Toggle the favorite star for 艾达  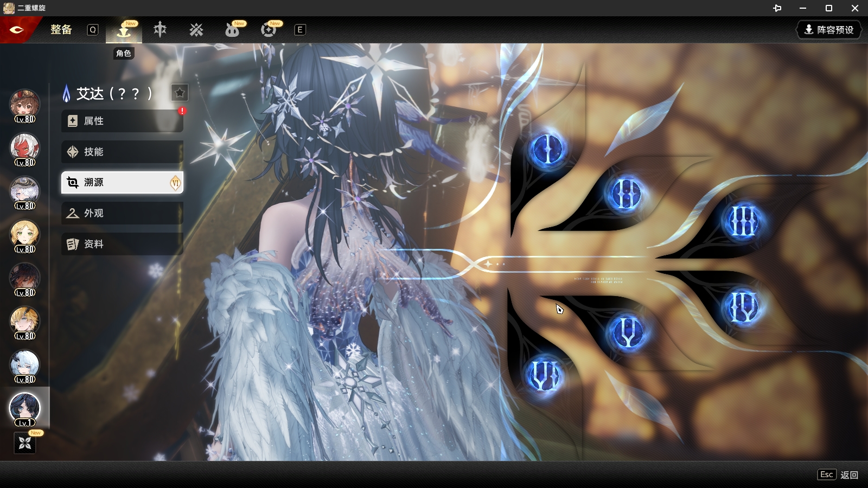pyautogui.click(x=180, y=93)
